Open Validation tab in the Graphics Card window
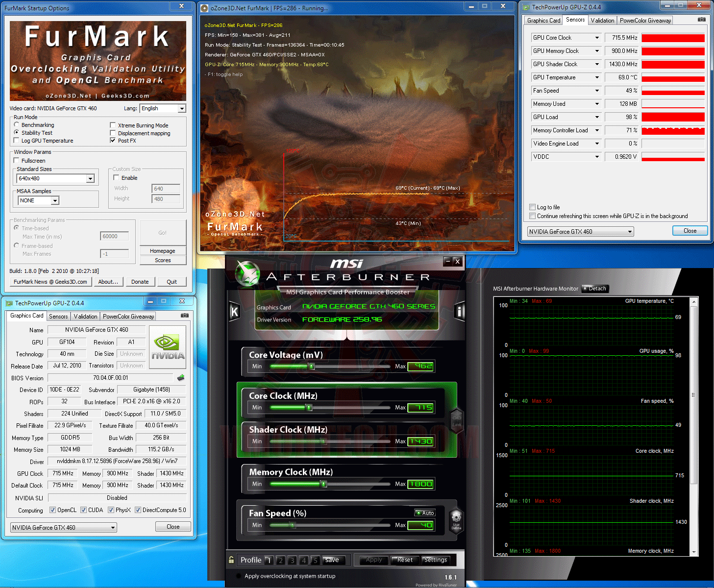Screen dimensions: 714x588 click(x=85, y=317)
